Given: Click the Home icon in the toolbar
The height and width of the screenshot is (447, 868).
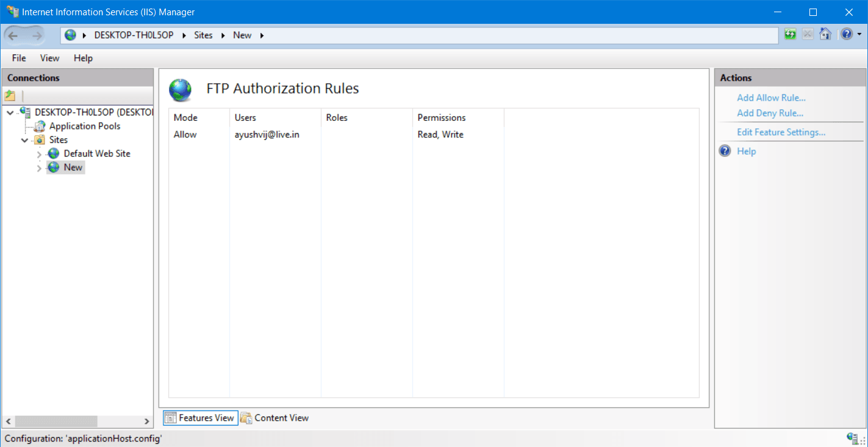Looking at the screenshot, I should point(825,34).
